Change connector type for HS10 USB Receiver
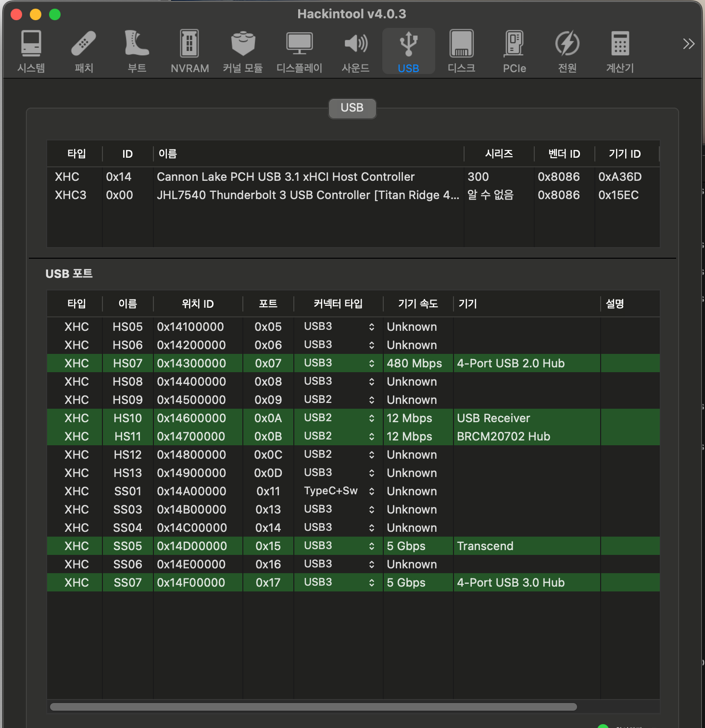 coord(339,418)
